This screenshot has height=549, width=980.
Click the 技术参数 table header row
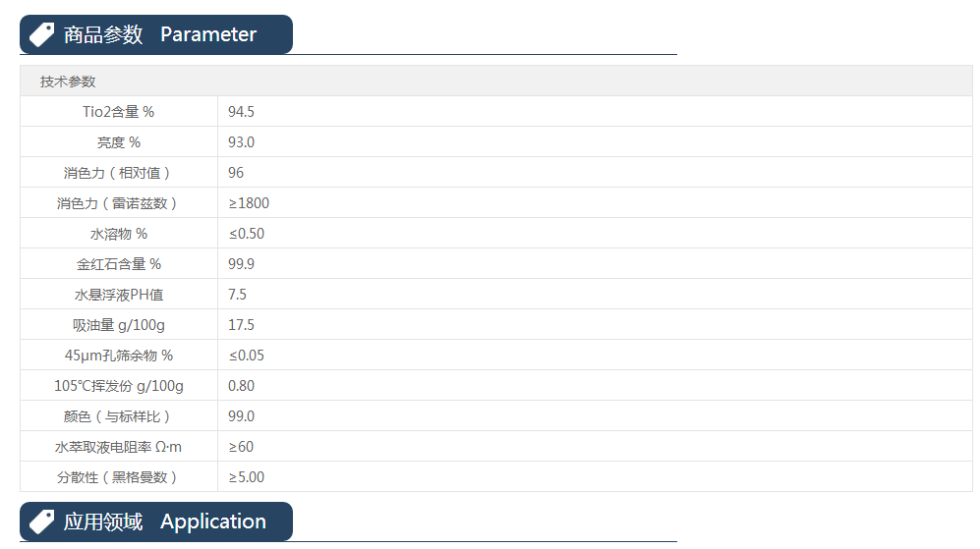point(68,82)
